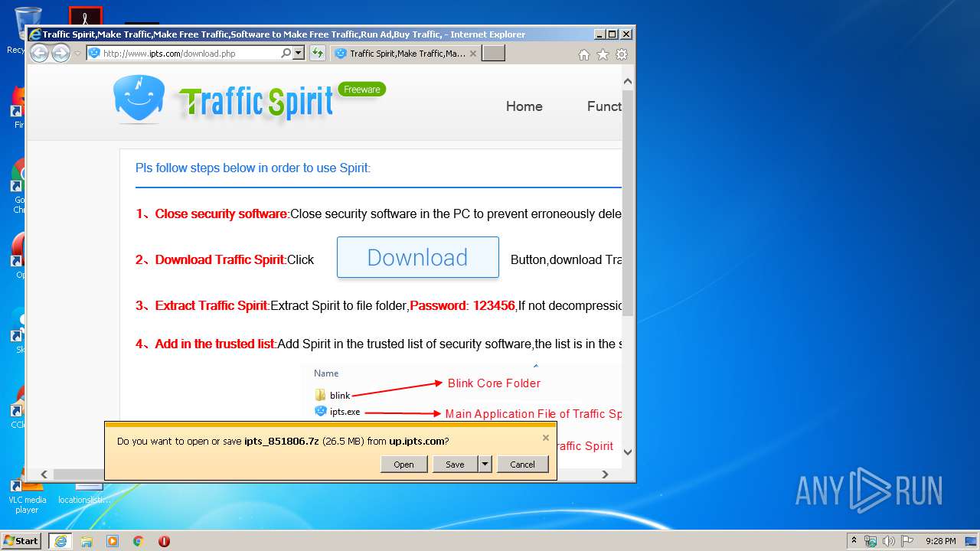Click the network tray icon

point(871,541)
